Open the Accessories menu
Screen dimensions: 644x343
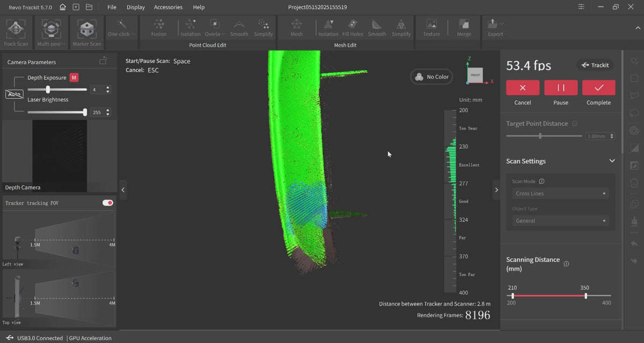168,7
